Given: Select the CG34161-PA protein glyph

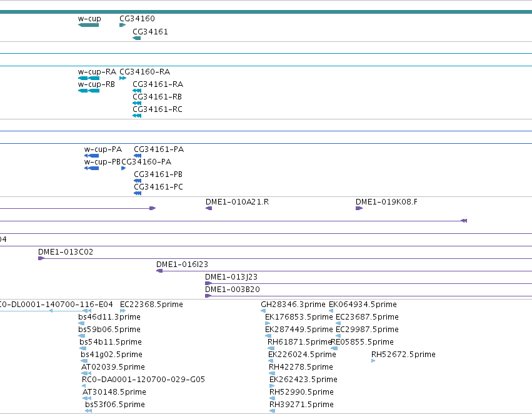Looking at the screenshot, I should pos(138,156).
